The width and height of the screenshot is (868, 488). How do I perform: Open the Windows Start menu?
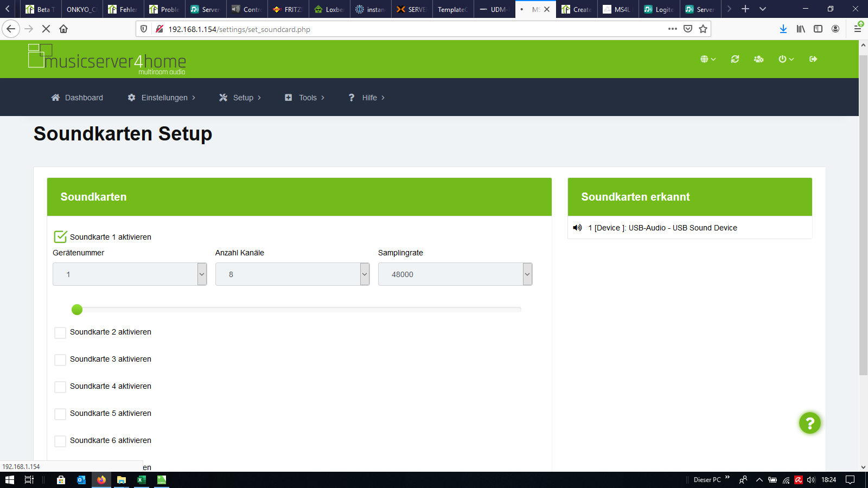coord(10,480)
